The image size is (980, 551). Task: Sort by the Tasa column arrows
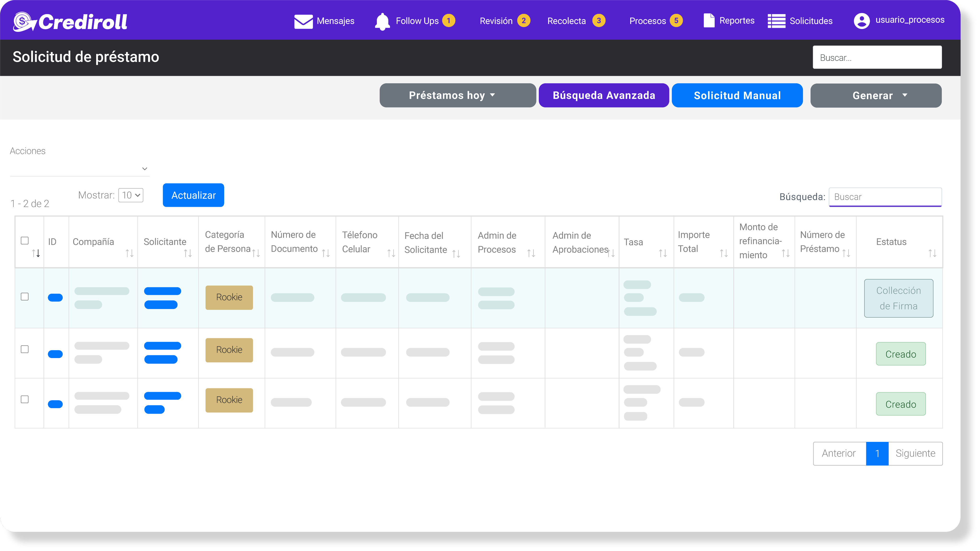tap(663, 253)
